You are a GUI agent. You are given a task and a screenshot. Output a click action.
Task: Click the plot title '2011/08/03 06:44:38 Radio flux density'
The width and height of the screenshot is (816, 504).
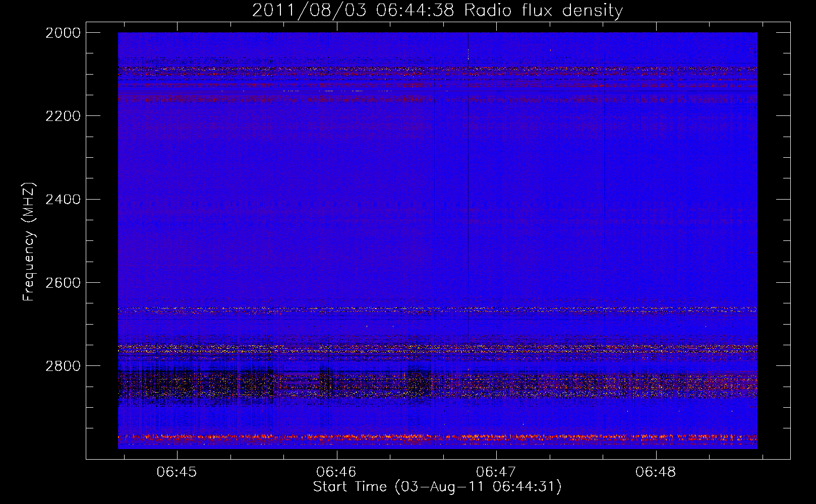pyautogui.click(x=437, y=11)
